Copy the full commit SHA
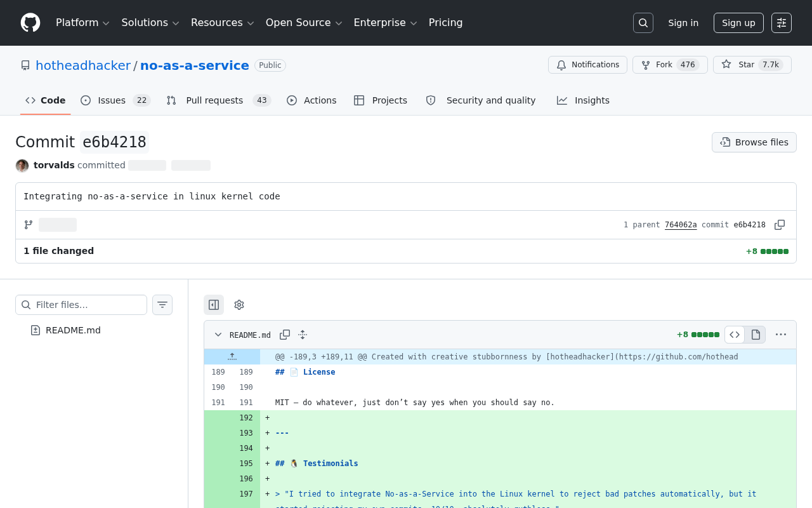 [780, 225]
